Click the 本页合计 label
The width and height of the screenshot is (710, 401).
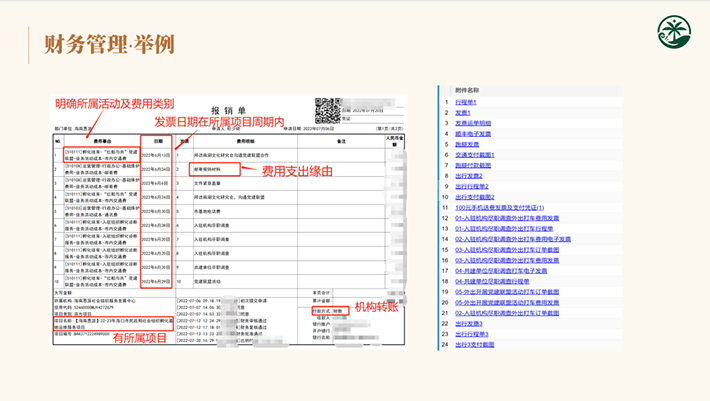(321, 293)
